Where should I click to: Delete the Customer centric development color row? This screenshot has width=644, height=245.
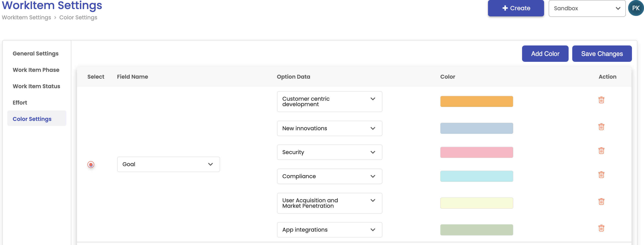pyautogui.click(x=601, y=100)
